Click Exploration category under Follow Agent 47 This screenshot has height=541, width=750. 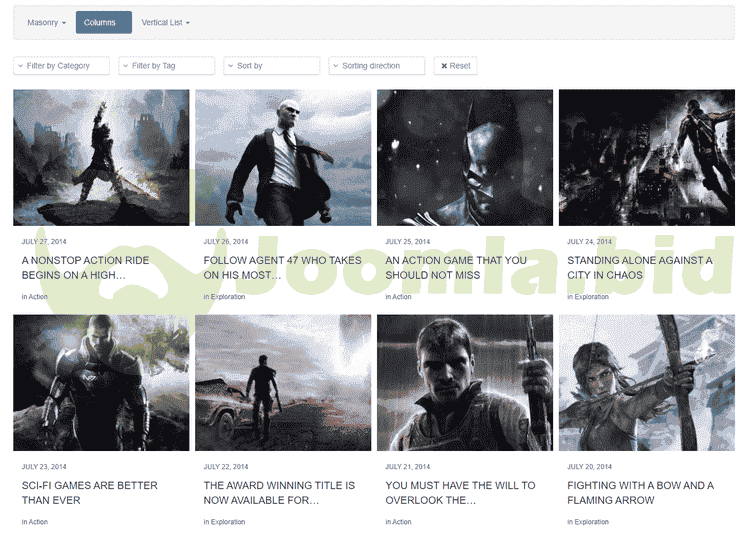228,297
